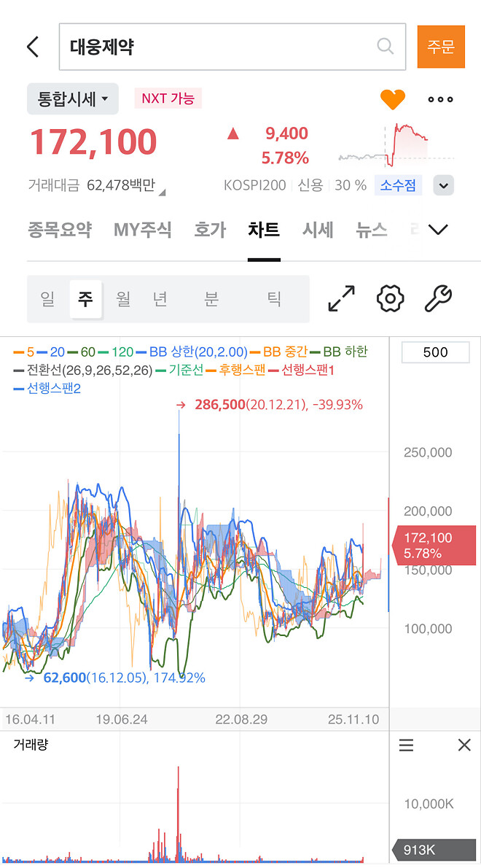
Task: Click the 5 moving average legend
Action: tap(24, 352)
